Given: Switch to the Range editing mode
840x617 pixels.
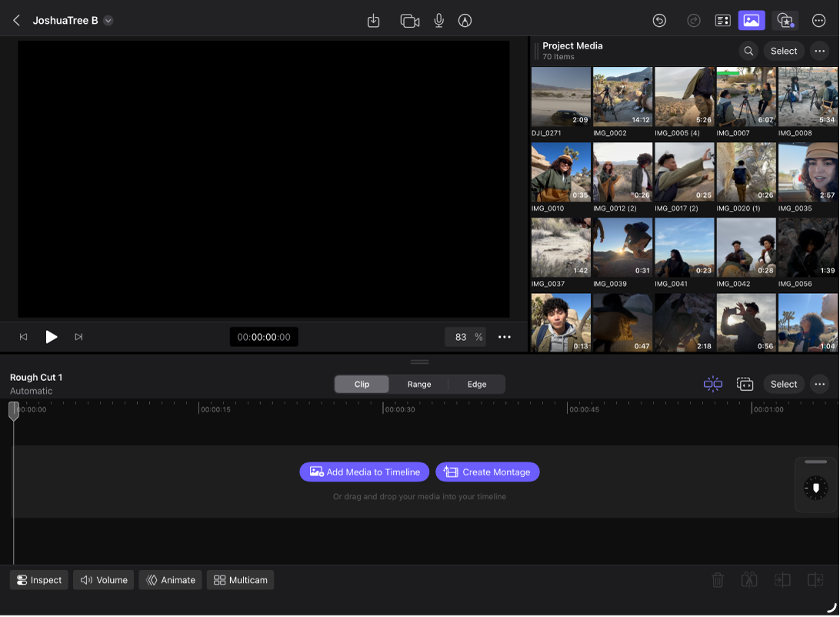Looking at the screenshot, I should [x=418, y=384].
